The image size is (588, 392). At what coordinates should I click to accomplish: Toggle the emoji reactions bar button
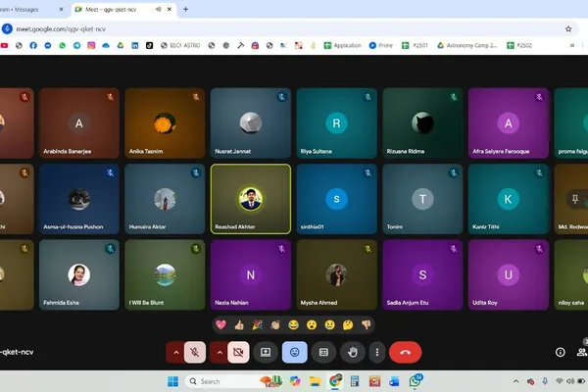click(294, 352)
